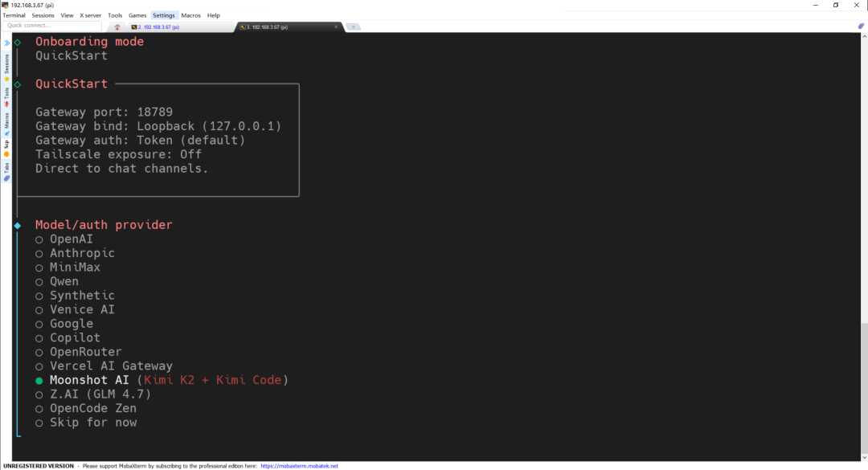This screenshot has width=868, height=470.
Task: Click the scrollbar up arrow
Action: click(864, 36)
